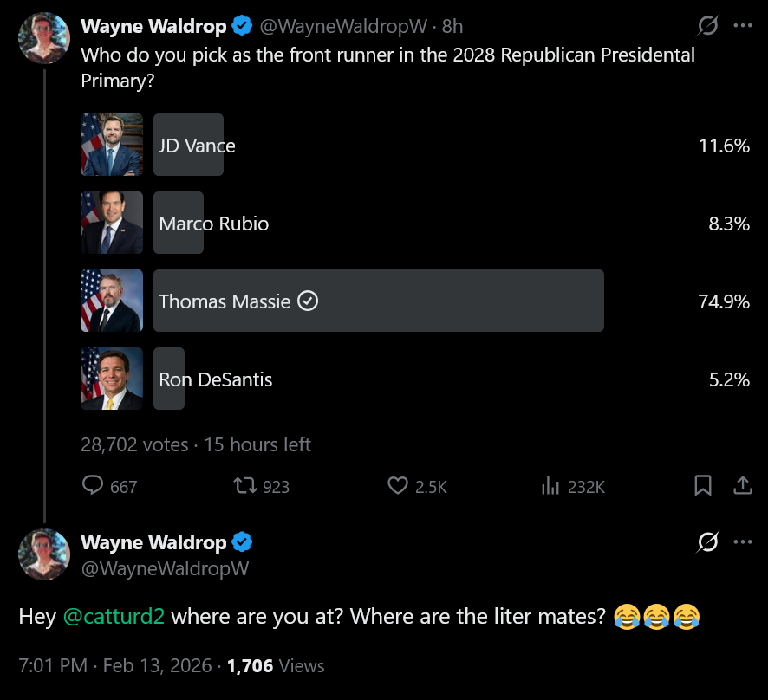
Task: Share the poll tweet
Action: 743,486
